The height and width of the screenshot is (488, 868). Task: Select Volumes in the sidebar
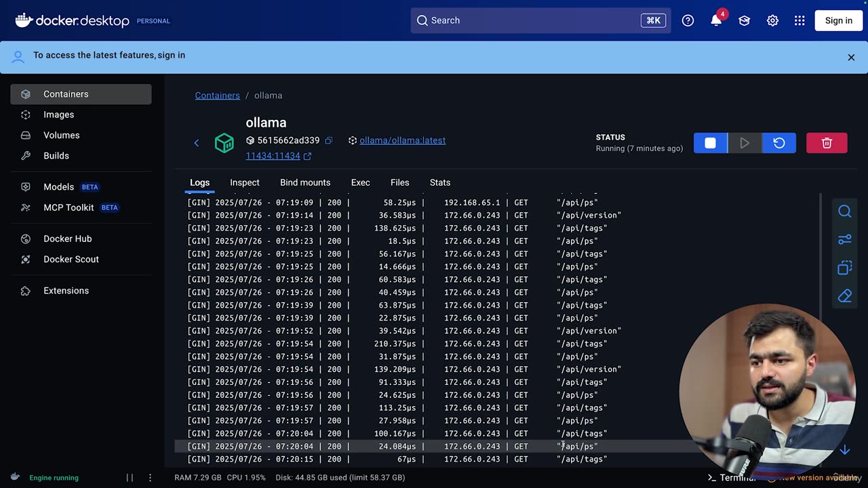81,135
